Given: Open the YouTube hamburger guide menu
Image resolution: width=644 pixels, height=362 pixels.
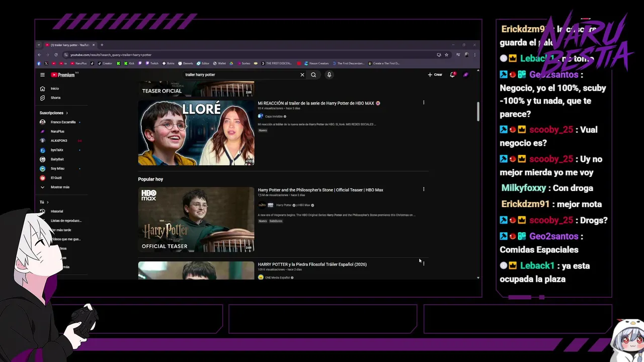Looking at the screenshot, I should click(x=42, y=75).
